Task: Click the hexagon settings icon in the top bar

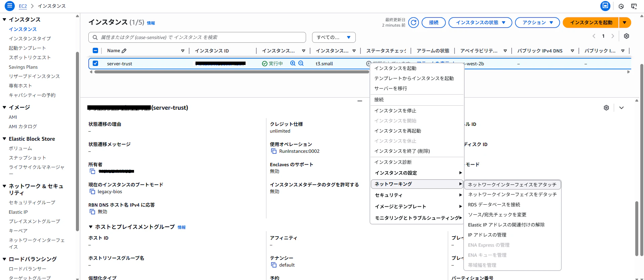Action: (x=621, y=6)
